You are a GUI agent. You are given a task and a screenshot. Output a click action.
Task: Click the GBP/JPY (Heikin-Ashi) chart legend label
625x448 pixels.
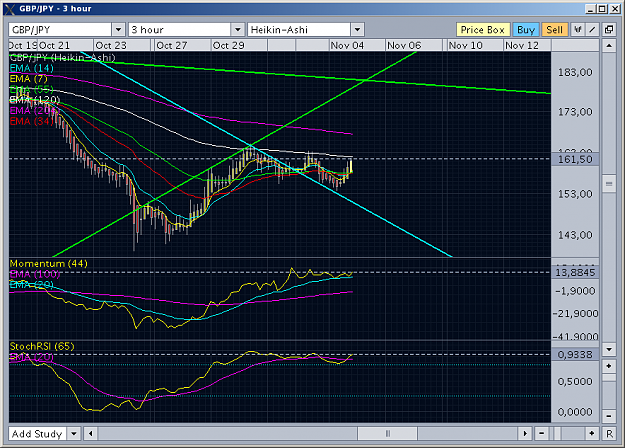[x=62, y=58]
